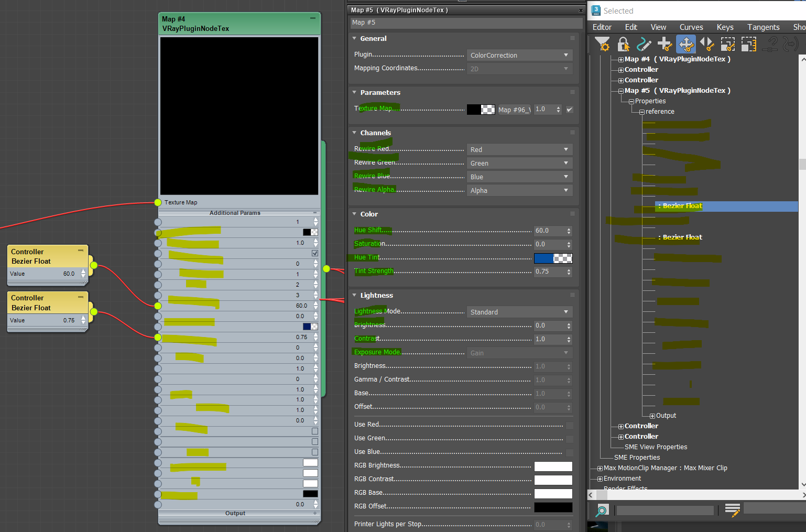
Task: Close the Map #5 parameter panel
Action: [x=581, y=10]
